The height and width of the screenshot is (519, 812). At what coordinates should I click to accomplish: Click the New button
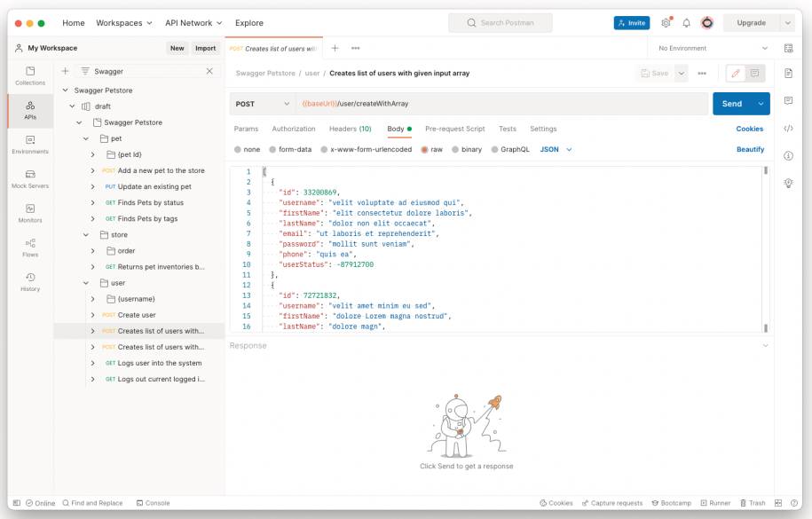[177, 48]
